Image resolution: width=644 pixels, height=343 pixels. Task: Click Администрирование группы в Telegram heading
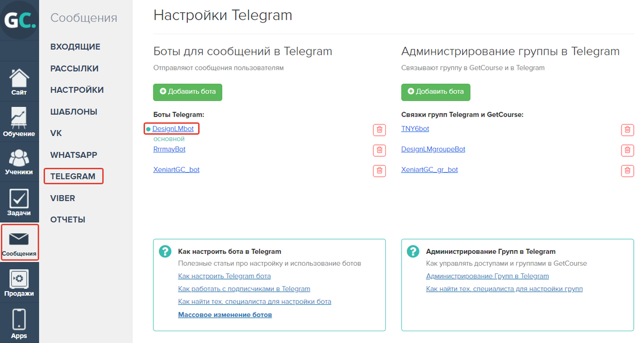coord(510,52)
